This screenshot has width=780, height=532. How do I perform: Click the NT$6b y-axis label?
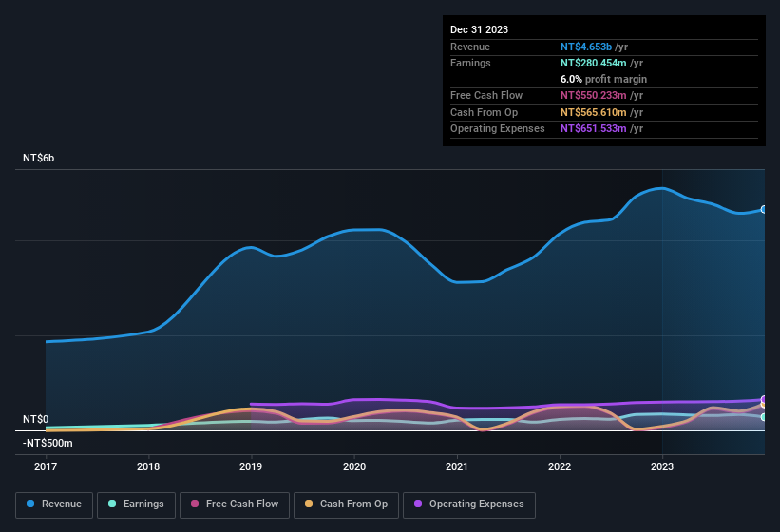(39, 158)
